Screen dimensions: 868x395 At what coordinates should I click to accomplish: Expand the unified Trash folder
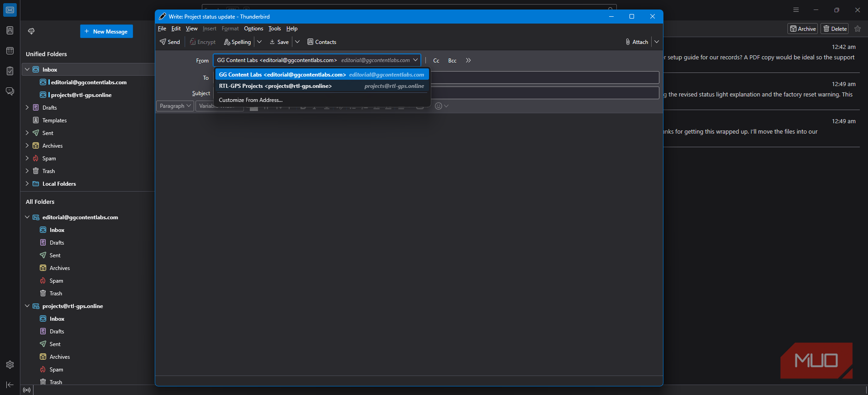pos(27,171)
